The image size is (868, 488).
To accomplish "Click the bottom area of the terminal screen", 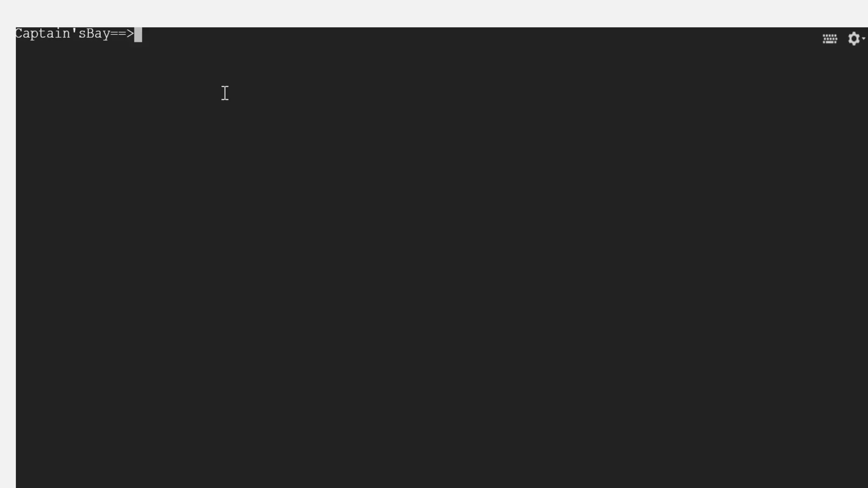I will (x=442, y=466).
